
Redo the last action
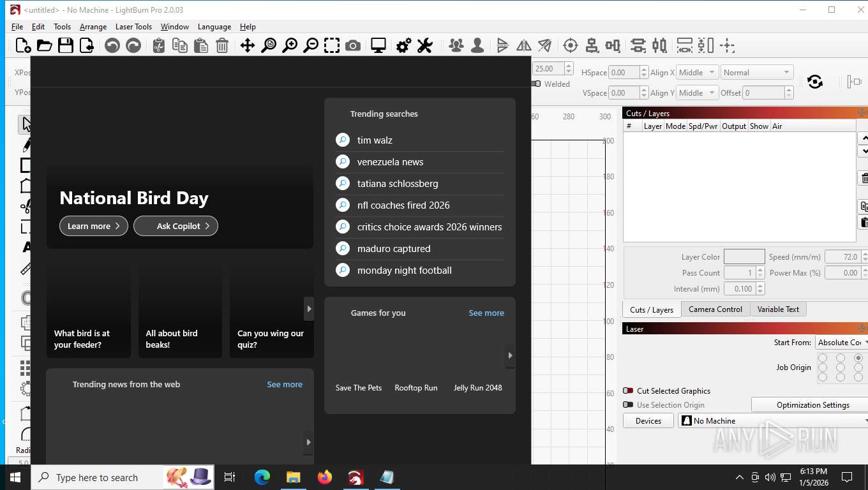(133, 45)
